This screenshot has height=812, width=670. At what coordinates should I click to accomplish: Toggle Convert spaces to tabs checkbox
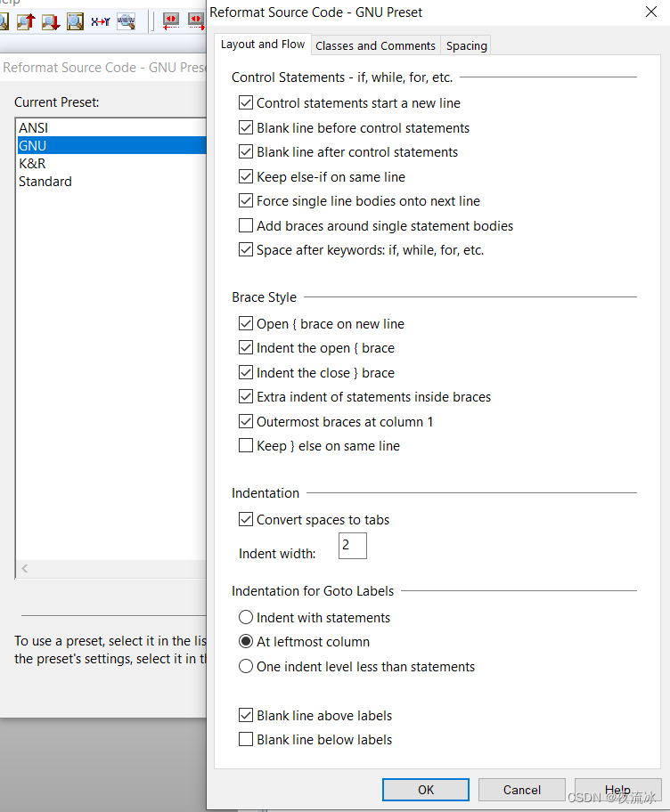point(246,520)
